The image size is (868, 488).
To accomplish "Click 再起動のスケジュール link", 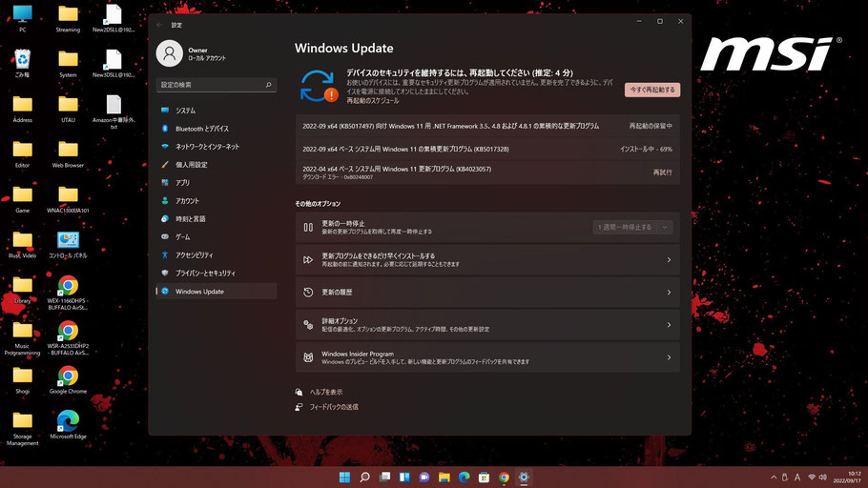I will pyautogui.click(x=373, y=101).
